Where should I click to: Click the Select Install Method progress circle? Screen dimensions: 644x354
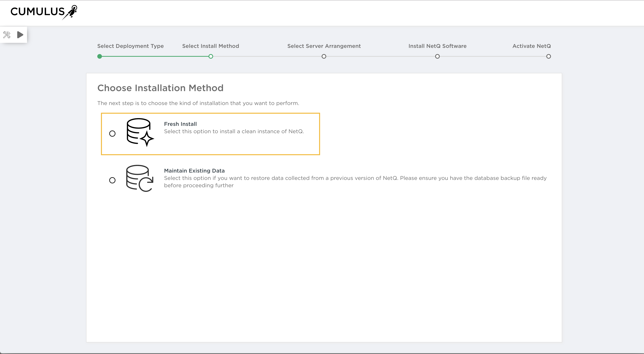(211, 57)
